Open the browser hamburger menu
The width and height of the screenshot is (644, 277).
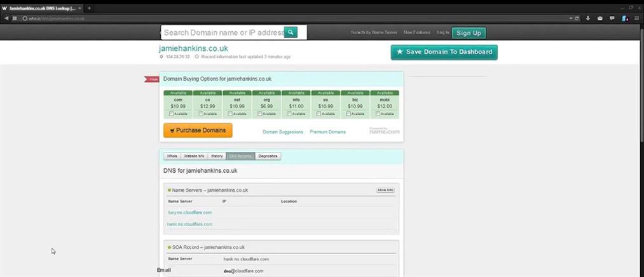coord(636,18)
